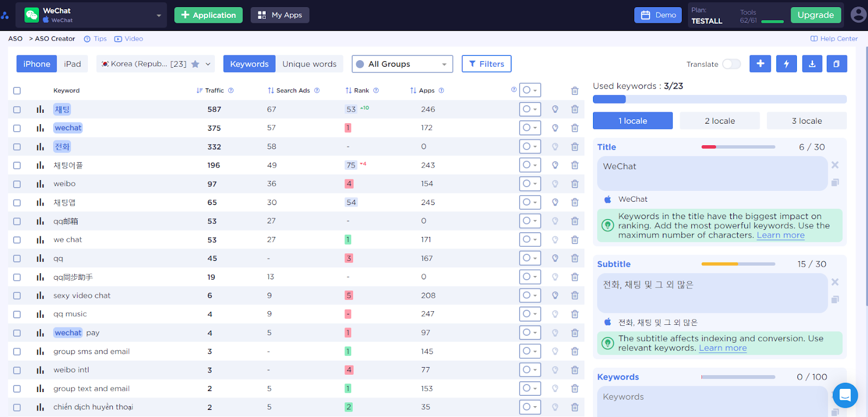
Task: Clear the Title field with X
Action: point(835,165)
